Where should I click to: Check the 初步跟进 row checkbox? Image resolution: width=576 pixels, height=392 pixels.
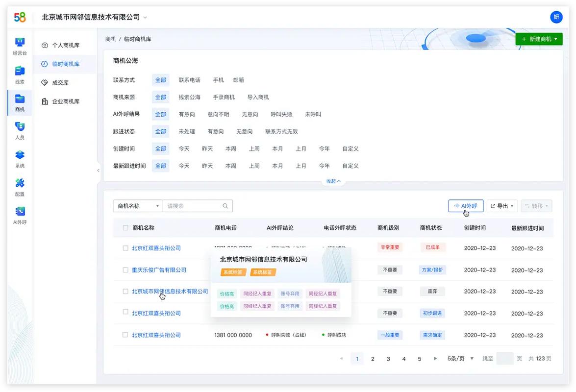(x=125, y=312)
